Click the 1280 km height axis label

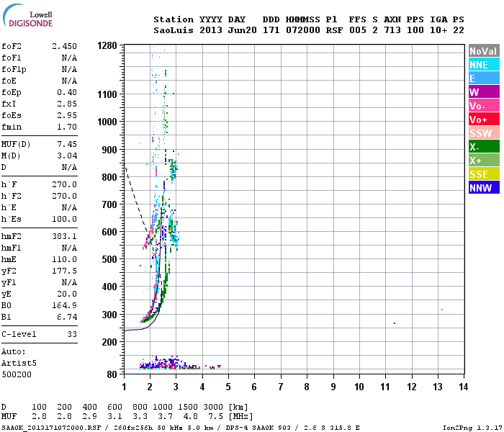pos(107,45)
